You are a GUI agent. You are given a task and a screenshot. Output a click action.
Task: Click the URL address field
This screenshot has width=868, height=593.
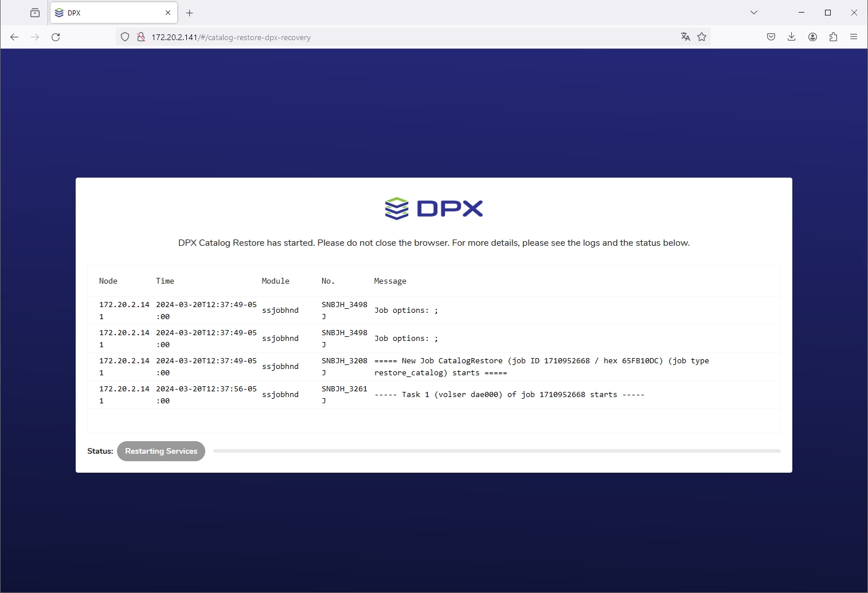401,37
